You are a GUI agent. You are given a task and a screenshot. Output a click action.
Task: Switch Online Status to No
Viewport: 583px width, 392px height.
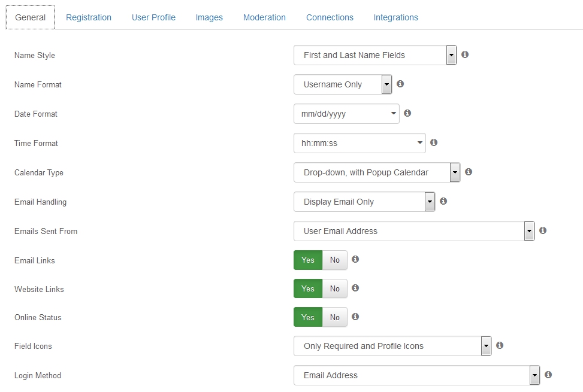point(334,317)
